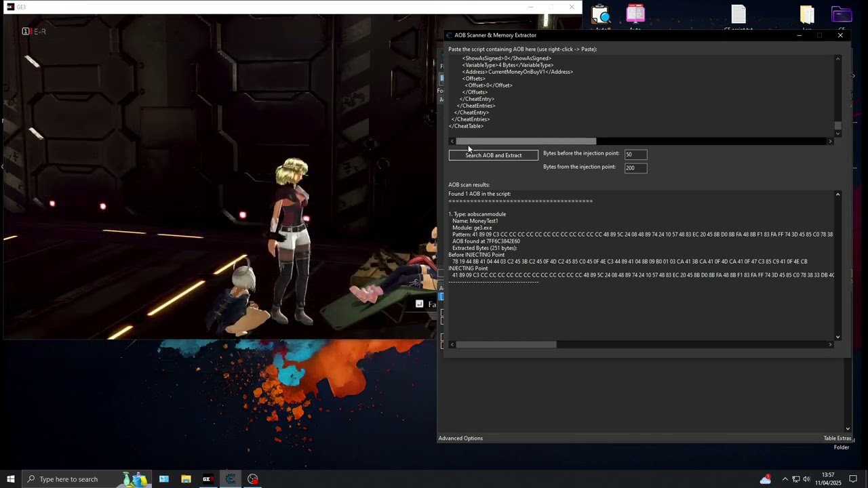This screenshot has width=868, height=488.
Task: Minimize the AOB Scanner & Memory Extractor window
Action: 799,35
